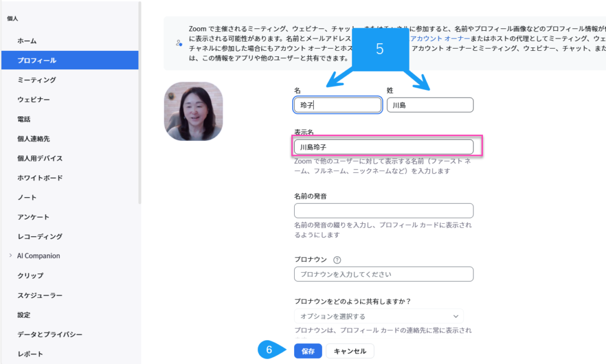Click the 名前の発音 input field
The image size is (606, 364).
click(383, 211)
